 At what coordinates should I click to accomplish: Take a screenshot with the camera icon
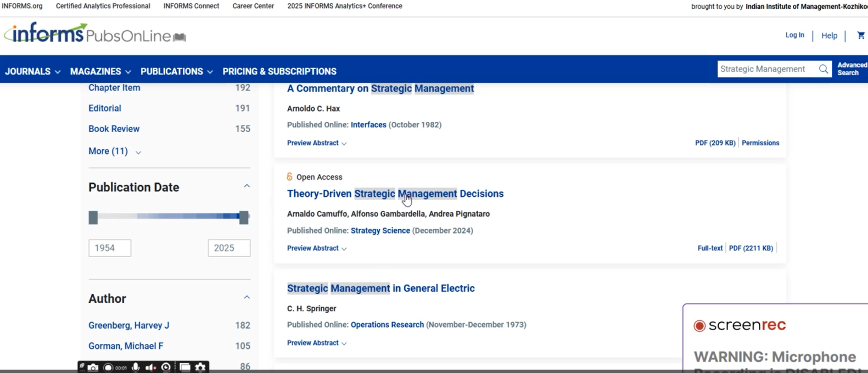tap(93, 368)
